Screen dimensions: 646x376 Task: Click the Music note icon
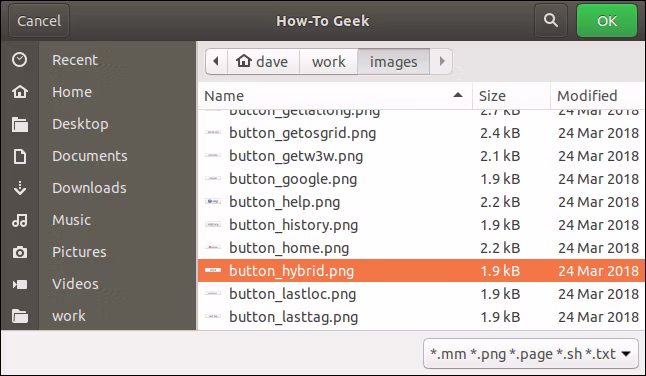click(20, 220)
